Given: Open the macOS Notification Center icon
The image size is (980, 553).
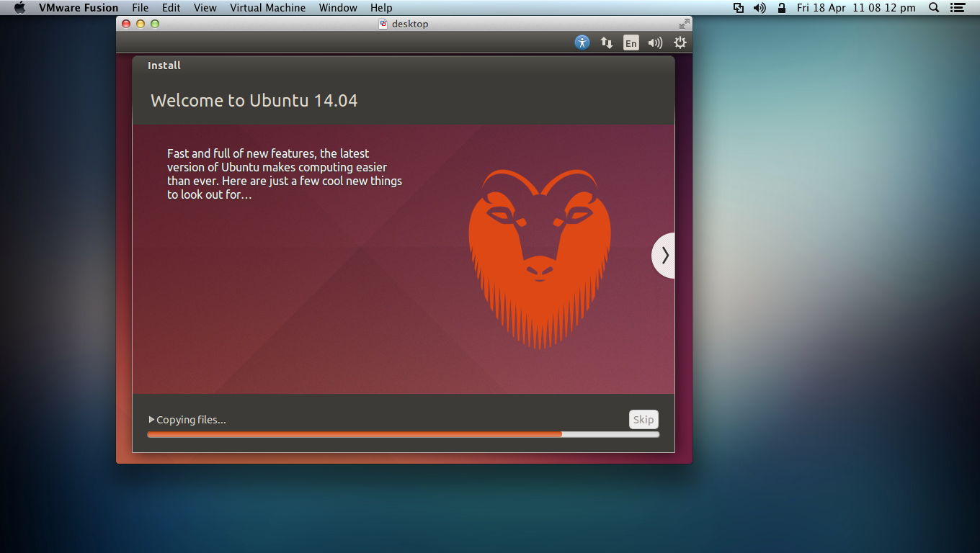Looking at the screenshot, I should coord(957,8).
